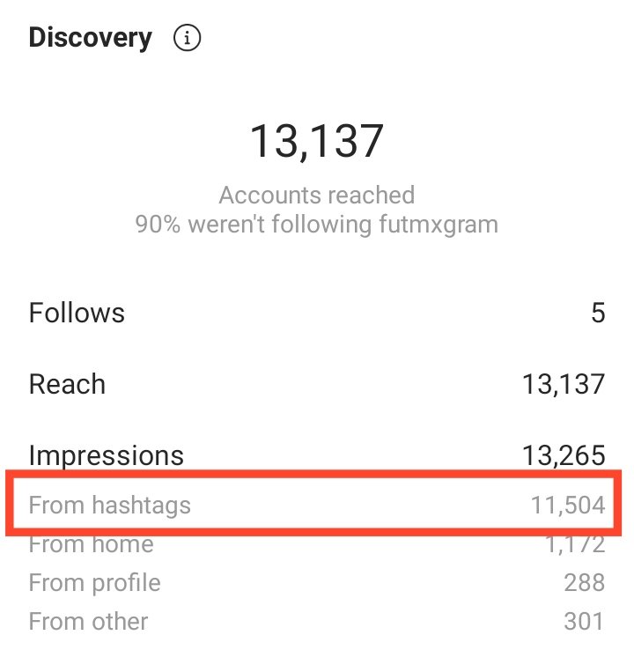Tap the From other value 301
The height and width of the screenshot is (672, 634).
tap(584, 622)
